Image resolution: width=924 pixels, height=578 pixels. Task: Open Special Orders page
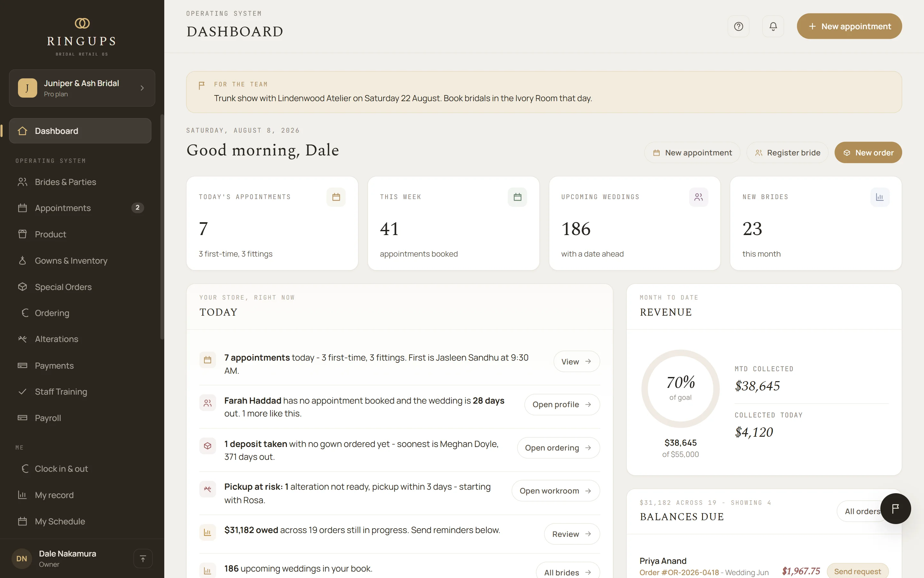[80, 287]
